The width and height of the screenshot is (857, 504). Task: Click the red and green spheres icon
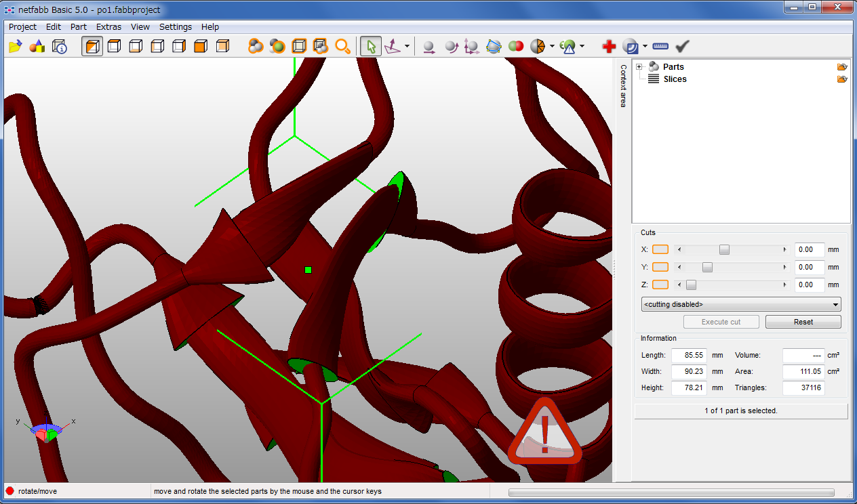click(516, 46)
